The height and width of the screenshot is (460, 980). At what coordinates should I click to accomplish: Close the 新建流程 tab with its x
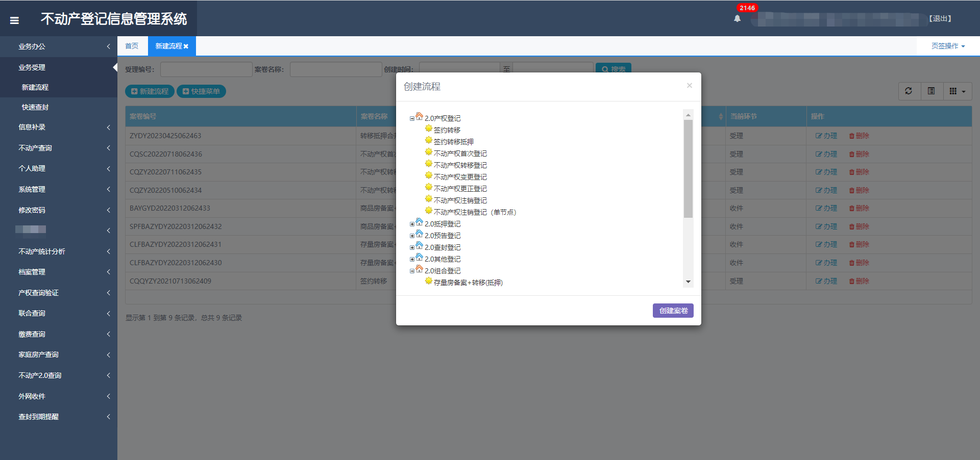click(186, 46)
